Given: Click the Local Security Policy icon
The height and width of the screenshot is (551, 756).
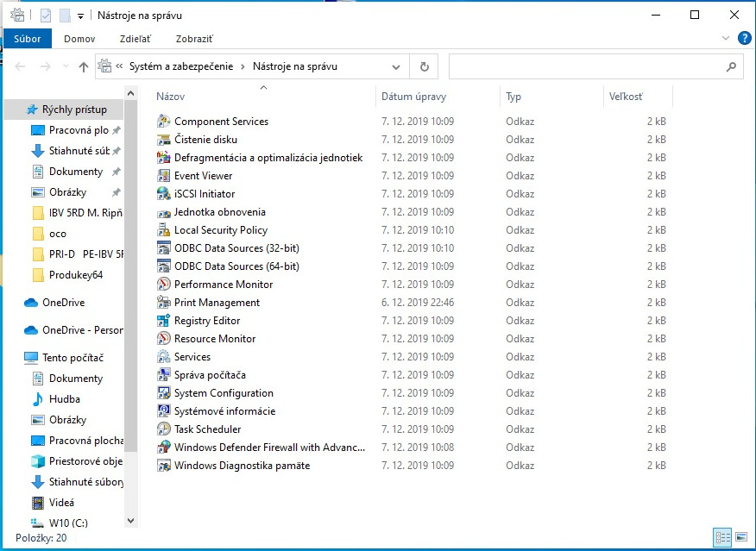Looking at the screenshot, I should click(x=163, y=229).
